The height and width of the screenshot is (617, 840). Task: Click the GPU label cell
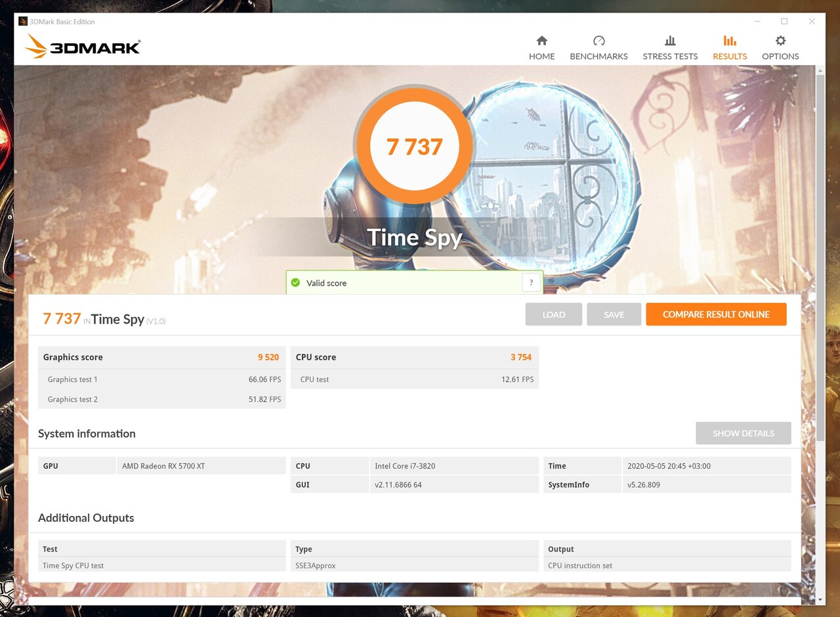coord(77,466)
